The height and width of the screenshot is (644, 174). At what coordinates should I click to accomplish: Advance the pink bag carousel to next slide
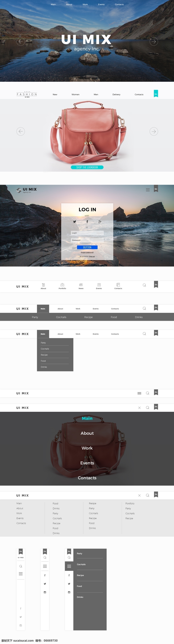coord(154,131)
